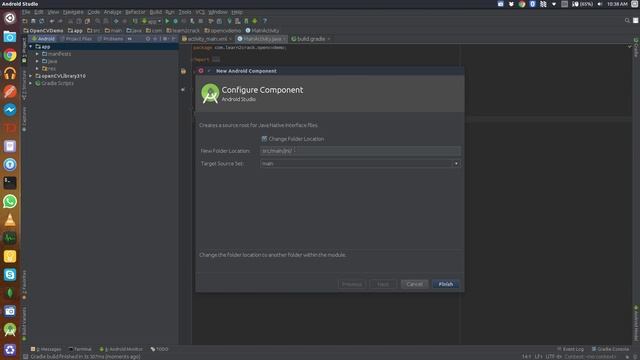Click the New Folder Location input field
The width and height of the screenshot is (640, 360).
pyautogui.click(x=360, y=151)
